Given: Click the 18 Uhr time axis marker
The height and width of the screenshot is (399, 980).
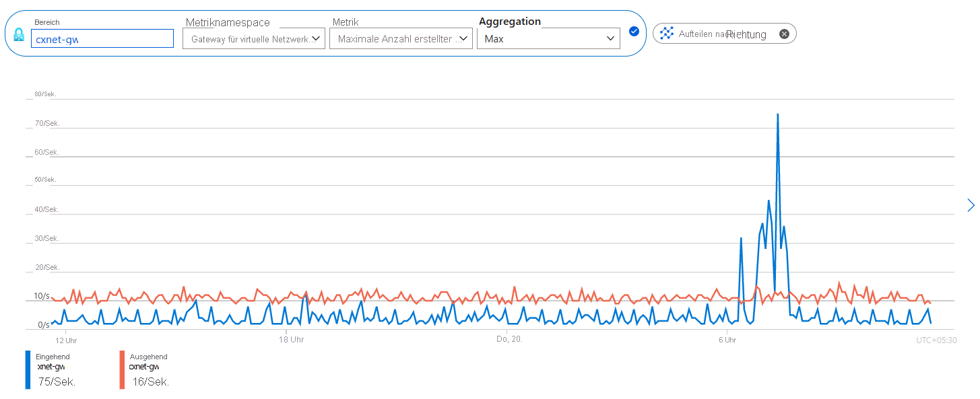Looking at the screenshot, I should [290, 340].
